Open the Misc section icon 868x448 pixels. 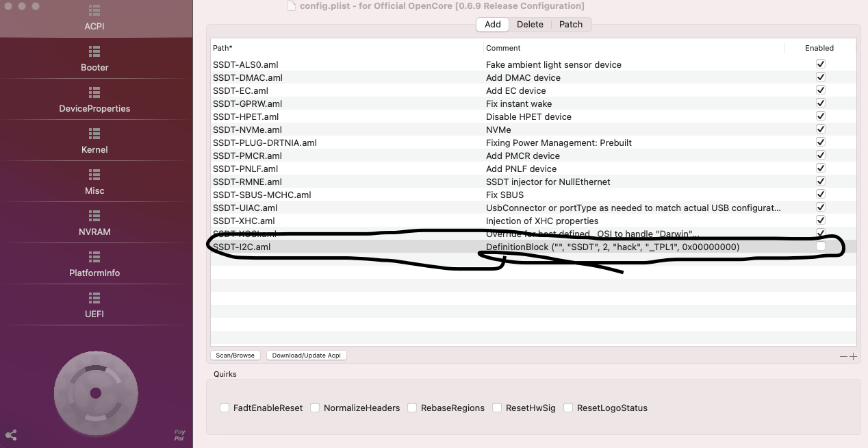pyautogui.click(x=94, y=175)
